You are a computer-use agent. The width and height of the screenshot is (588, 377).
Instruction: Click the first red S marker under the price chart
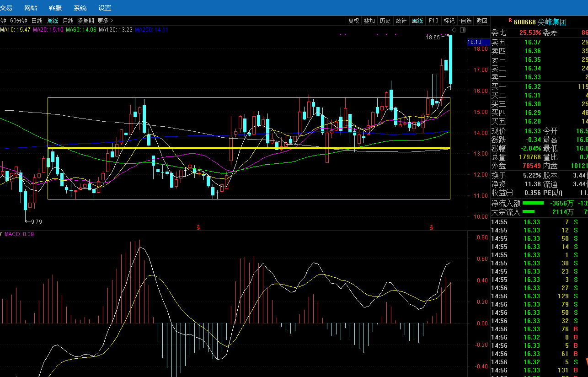click(x=198, y=227)
